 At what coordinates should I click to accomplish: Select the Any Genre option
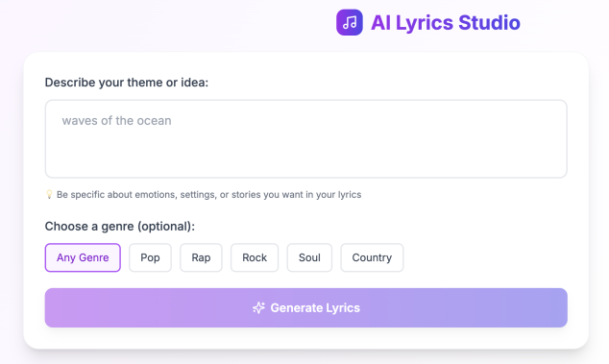[x=83, y=257]
